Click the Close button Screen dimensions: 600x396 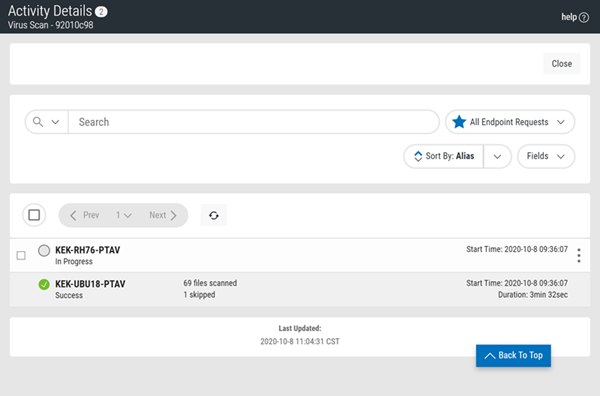click(x=561, y=64)
